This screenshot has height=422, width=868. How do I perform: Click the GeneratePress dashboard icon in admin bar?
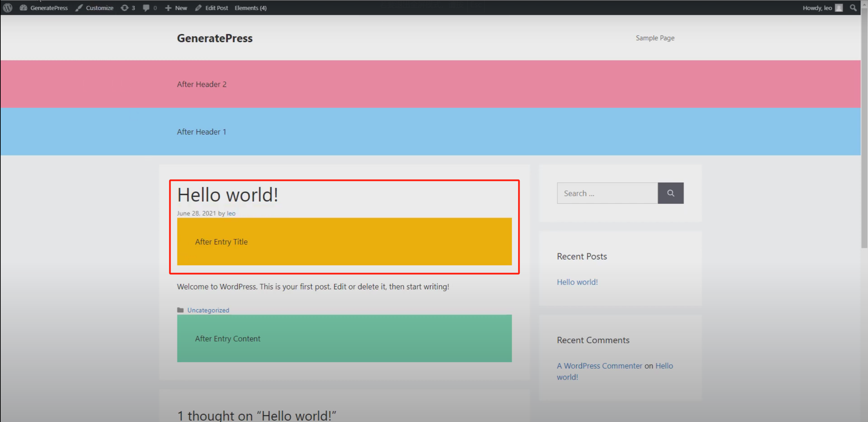(x=23, y=7)
